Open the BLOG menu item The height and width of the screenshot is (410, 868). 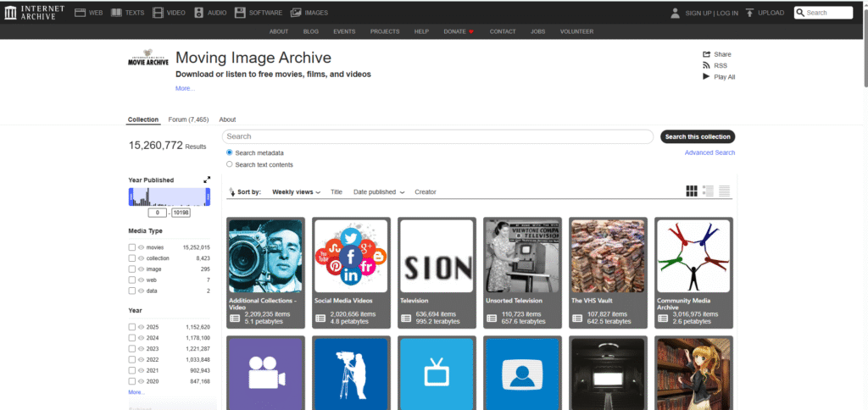click(311, 31)
